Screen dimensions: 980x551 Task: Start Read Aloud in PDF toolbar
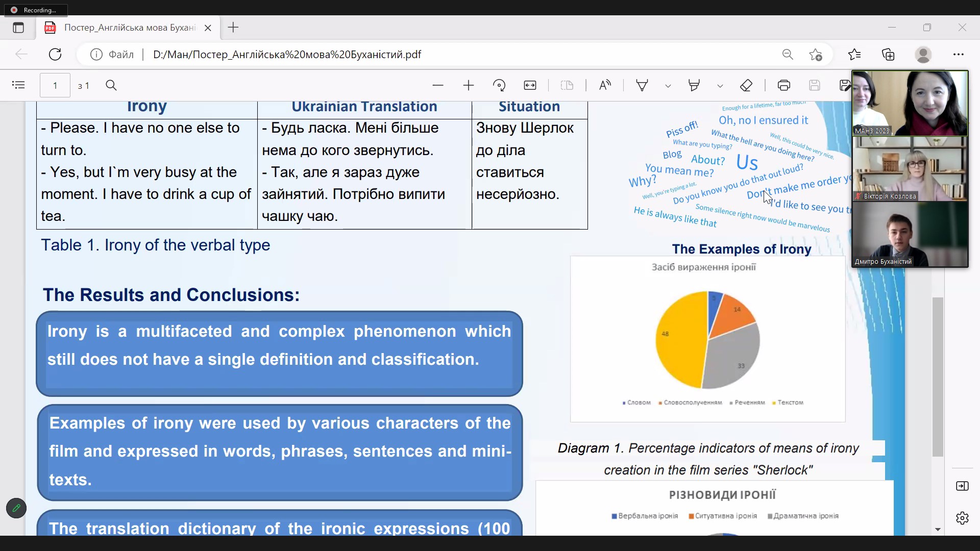pos(605,85)
